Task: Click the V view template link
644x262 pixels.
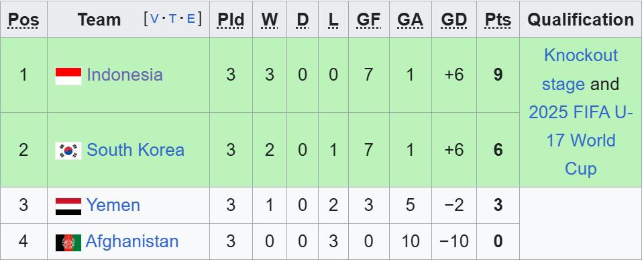Action: (x=154, y=19)
